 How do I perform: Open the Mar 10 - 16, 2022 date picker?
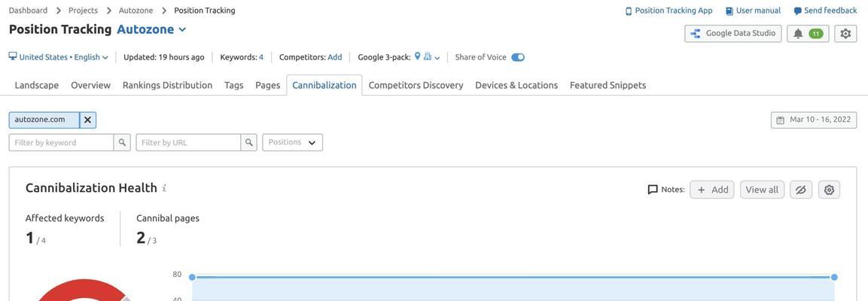coord(814,120)
